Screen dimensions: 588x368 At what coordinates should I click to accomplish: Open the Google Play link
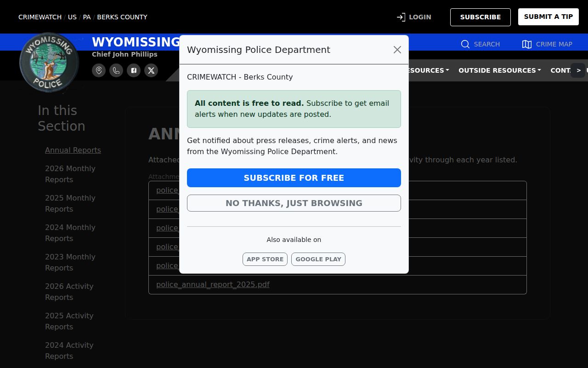318,259
